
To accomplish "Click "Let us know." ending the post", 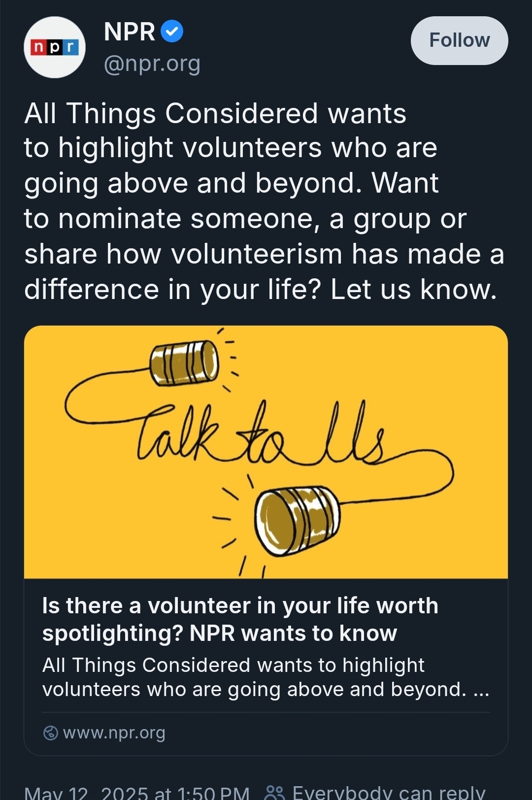I will 414,289.
